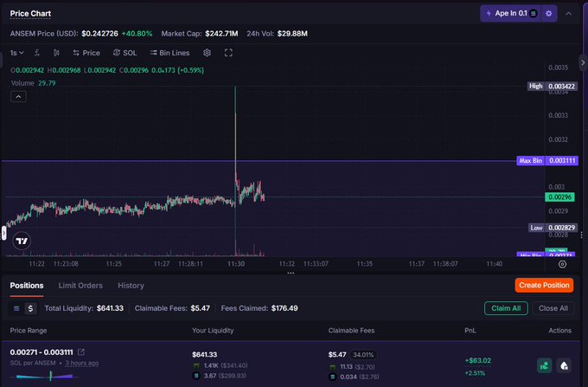The image size is (588, 387).
Task: Click the claim fees action icon
Action: (x=544, y=365)
